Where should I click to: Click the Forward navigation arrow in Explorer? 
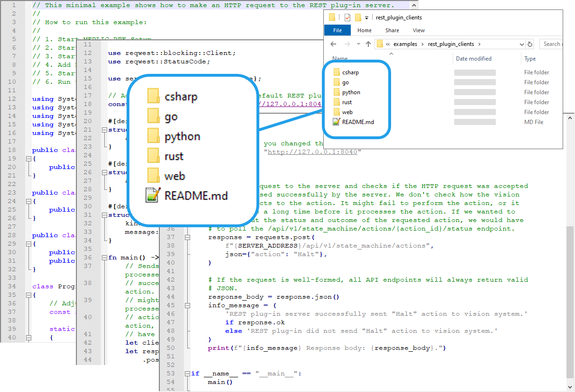[347, 44]
